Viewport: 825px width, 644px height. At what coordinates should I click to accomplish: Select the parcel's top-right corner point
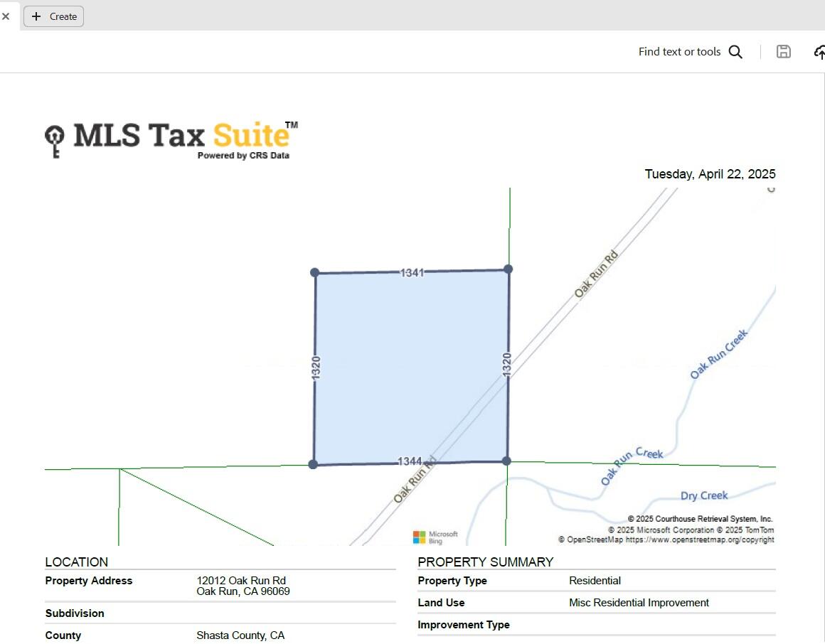[508, 269]
